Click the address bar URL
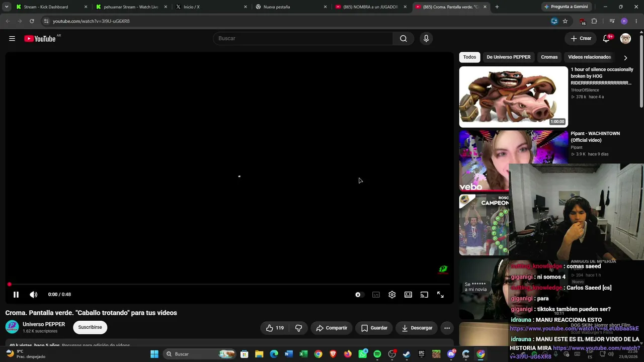 click(x=91, y=21)
